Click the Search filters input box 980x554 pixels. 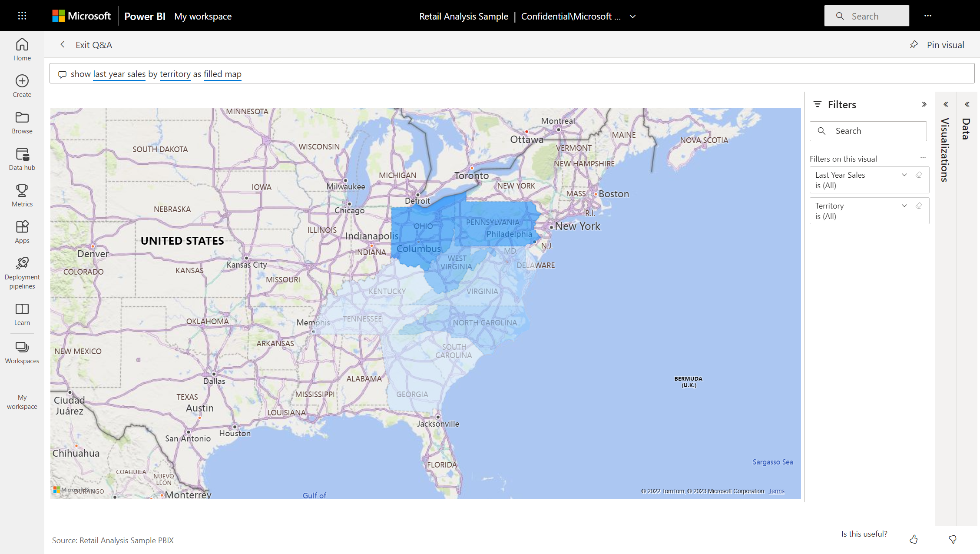pyautogui.click(x=869, y=131)
